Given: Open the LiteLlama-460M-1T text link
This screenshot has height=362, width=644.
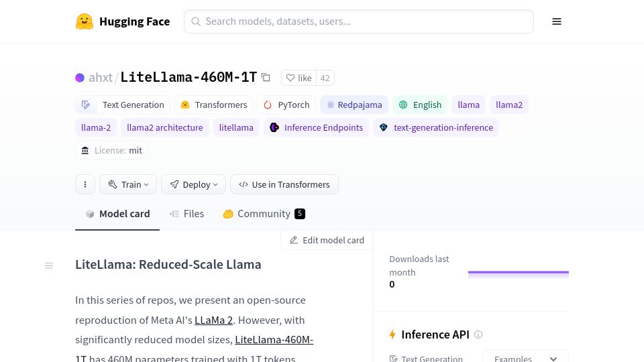Looking at the screenshot, I should pos(274,340).
